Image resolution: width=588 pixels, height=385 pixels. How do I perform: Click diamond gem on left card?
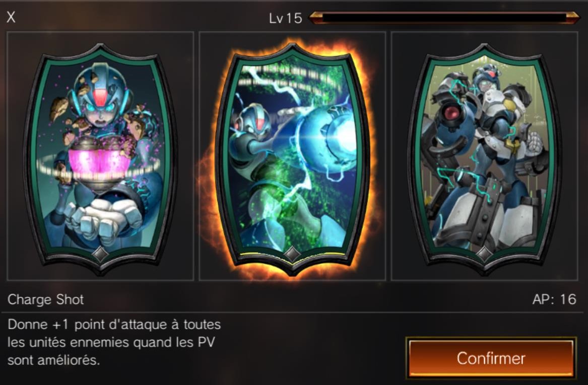[x=100, y=254]
